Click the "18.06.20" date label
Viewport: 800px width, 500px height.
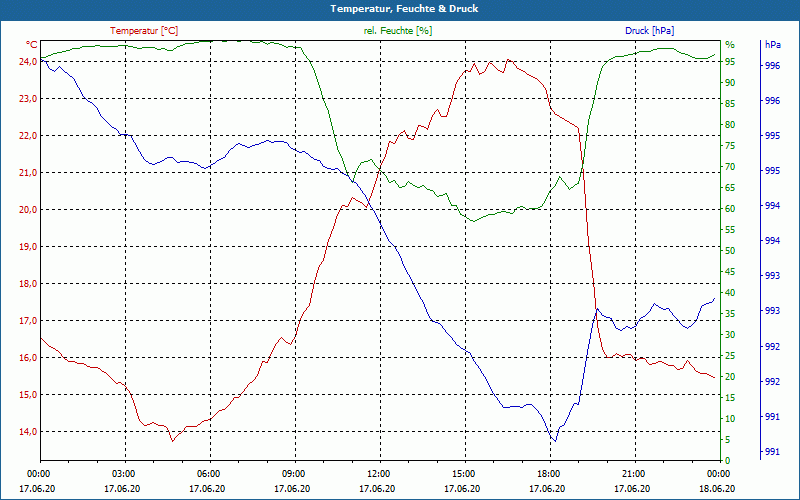717,488
